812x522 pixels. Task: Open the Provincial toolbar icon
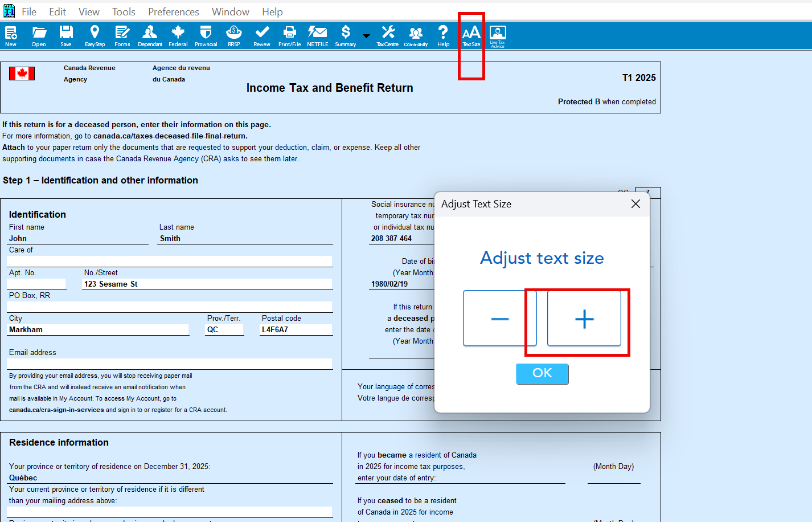[206, 36]
